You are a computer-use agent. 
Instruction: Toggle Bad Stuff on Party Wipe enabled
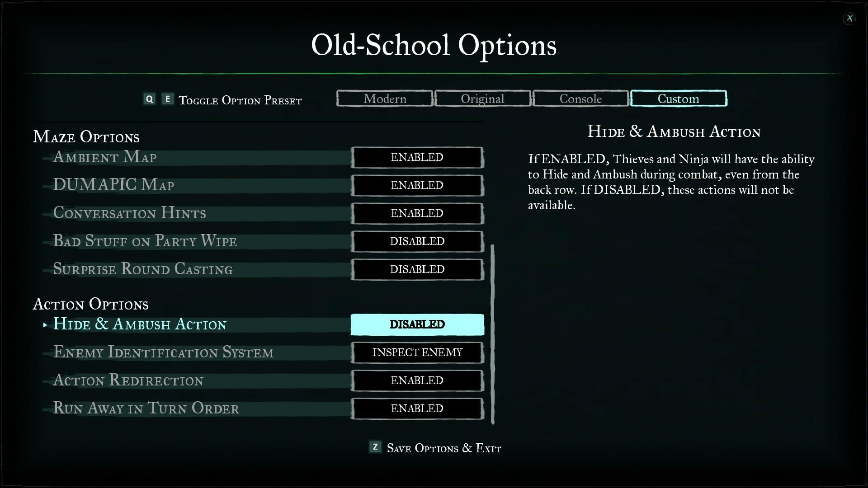(417, 241)
